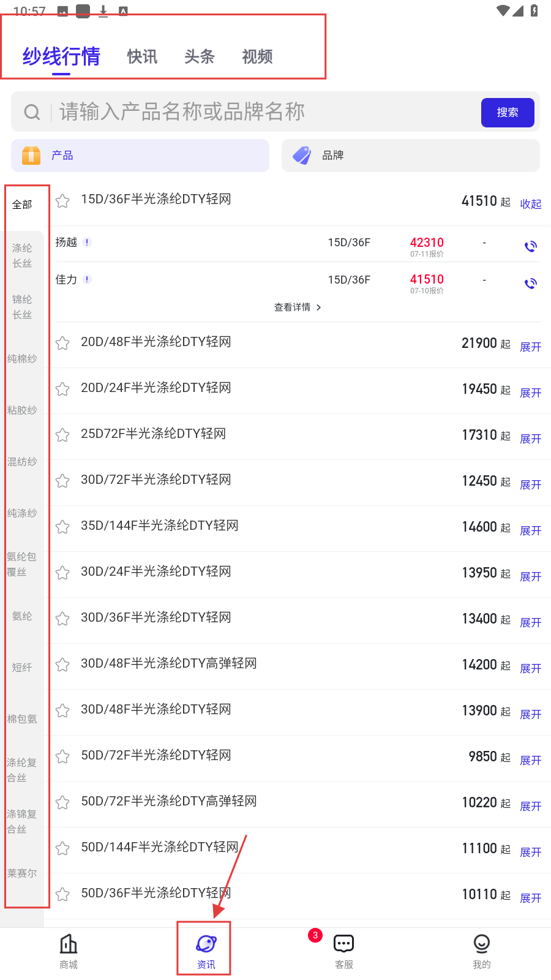Select the 品牌 filter option
The image size is (551, 980).
pos(410,156)
